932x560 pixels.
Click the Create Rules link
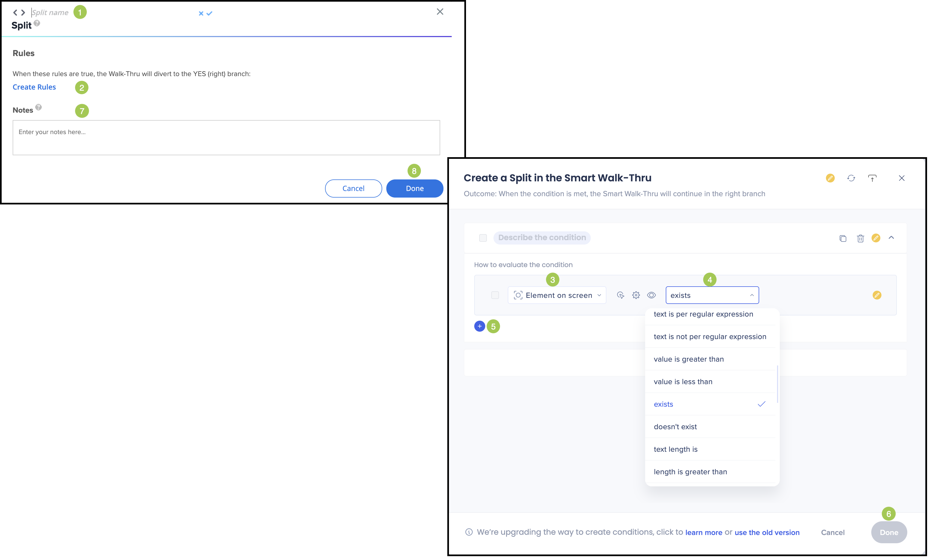(x=34, y=87)
